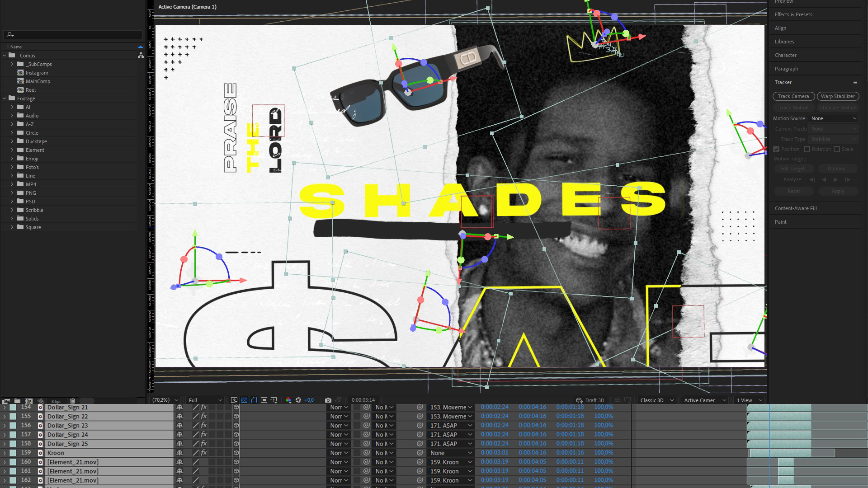Click Options button in Tracker
Viewport: 868px width, 488px height.
[838, 169]
